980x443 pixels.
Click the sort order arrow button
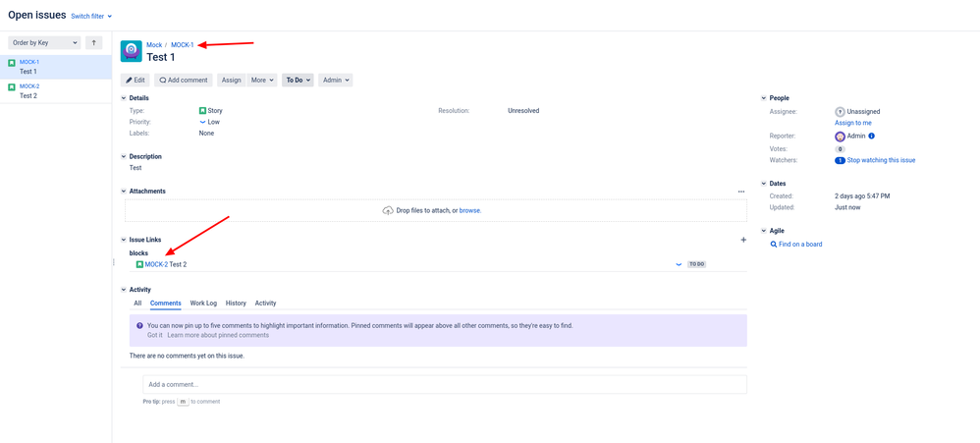(93, 42)
